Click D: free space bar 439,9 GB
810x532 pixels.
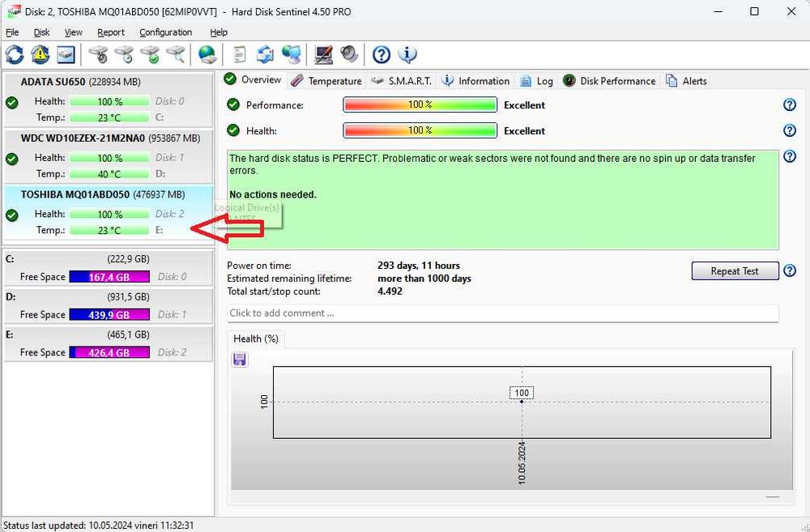109,314
